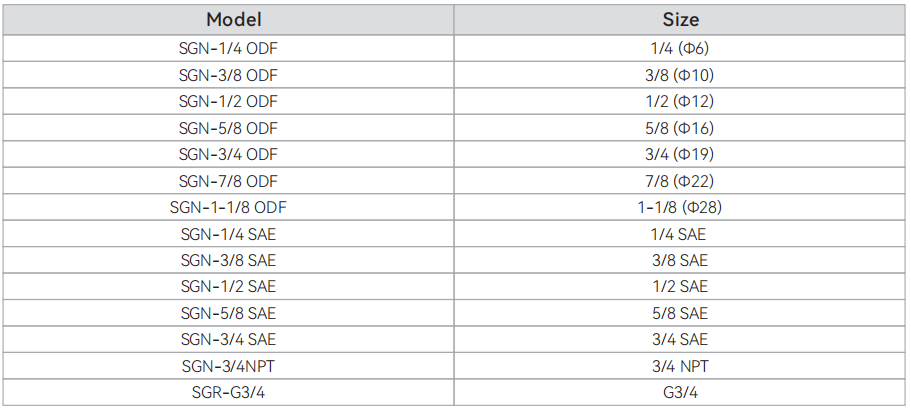This screenshot has height=411, width=911.
Task: Select the SGN-5/8 ODF model cell
Action: [228, 128]
